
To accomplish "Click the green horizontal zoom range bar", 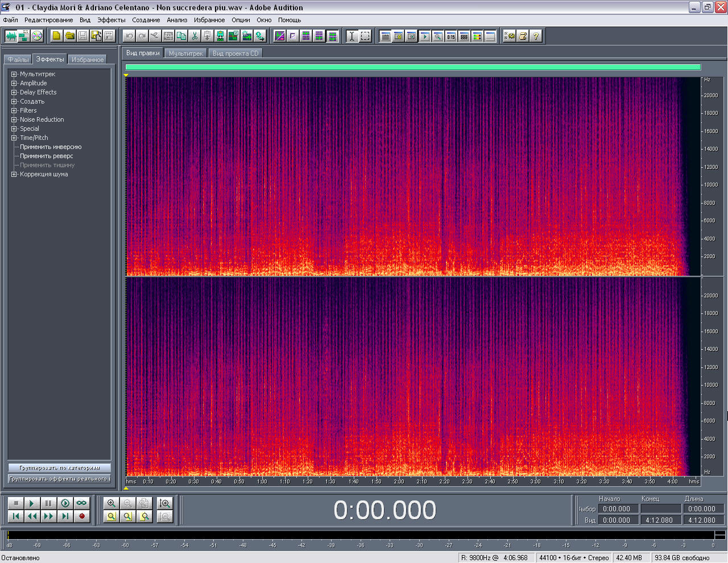I will (412, 67).
